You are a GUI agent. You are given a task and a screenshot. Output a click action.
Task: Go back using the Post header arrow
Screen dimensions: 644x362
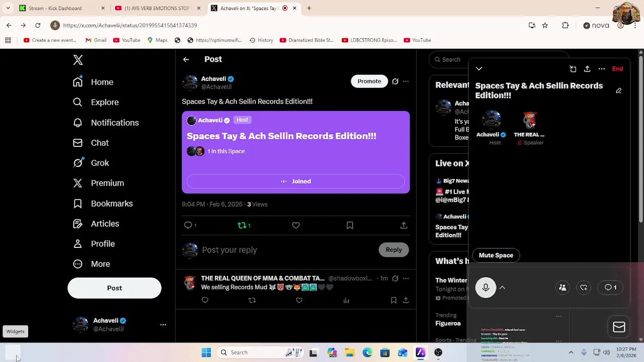pos(186,59)
